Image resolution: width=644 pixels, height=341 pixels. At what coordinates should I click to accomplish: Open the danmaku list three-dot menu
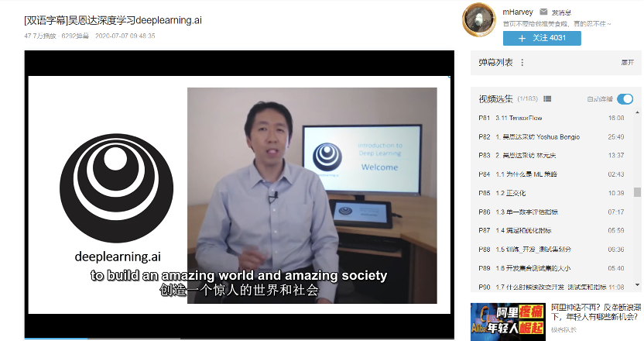522,63
